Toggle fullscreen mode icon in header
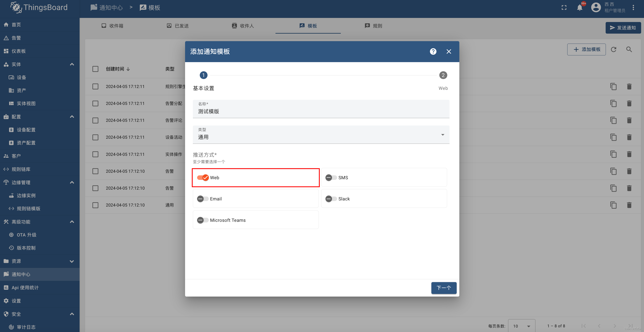The image size is (644, 332). [x=564, y=8]
